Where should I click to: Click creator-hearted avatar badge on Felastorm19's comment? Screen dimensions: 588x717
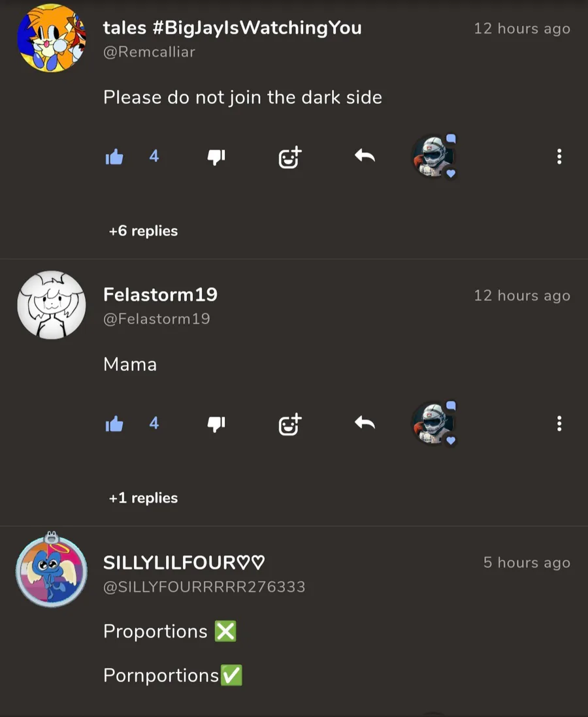(x=434, y=423)
